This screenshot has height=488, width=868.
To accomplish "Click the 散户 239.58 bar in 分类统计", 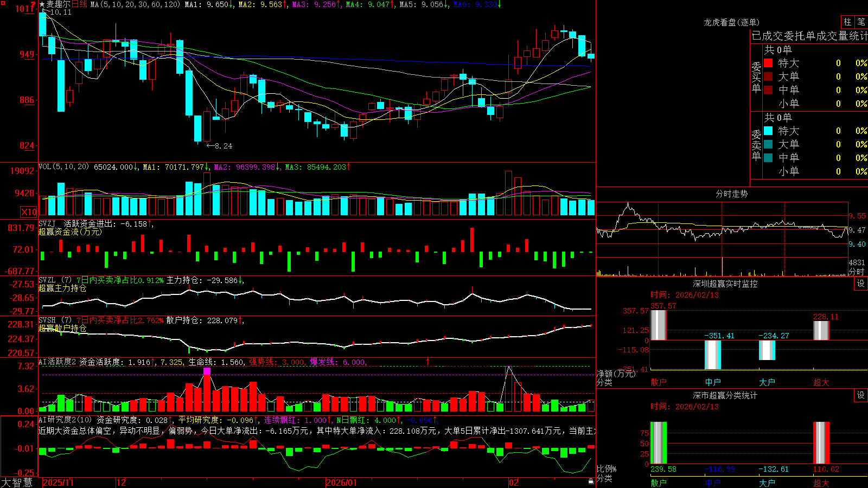I will coord(658,443).
